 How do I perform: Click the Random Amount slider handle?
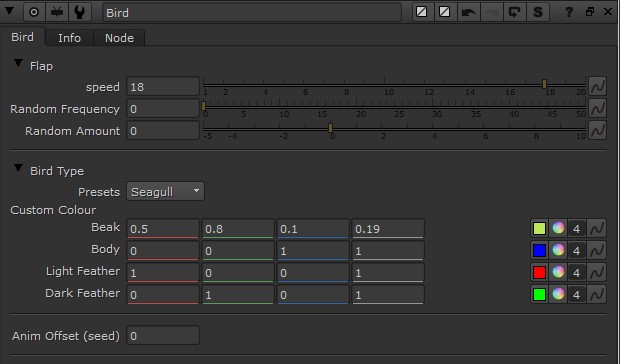pyautogui.click(x=331, y=128)
